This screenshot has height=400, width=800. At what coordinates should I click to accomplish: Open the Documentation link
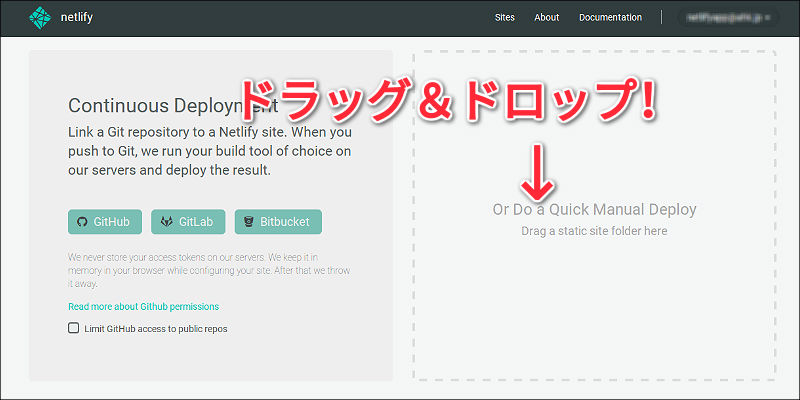610,17
